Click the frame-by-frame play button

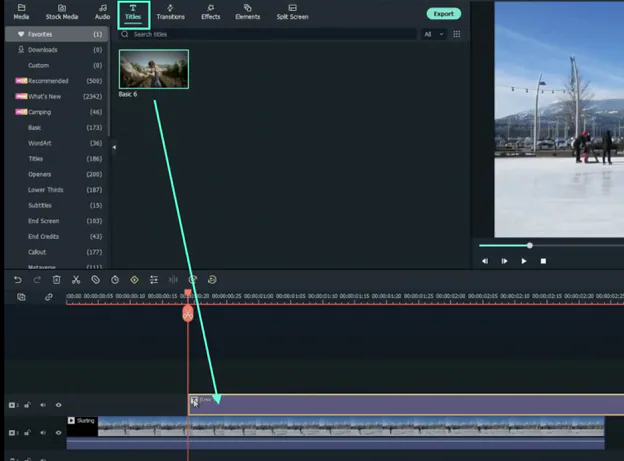point(504,261)
